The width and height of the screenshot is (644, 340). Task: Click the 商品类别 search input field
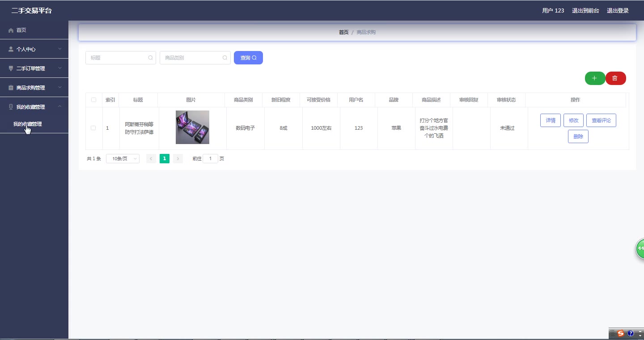195,58
